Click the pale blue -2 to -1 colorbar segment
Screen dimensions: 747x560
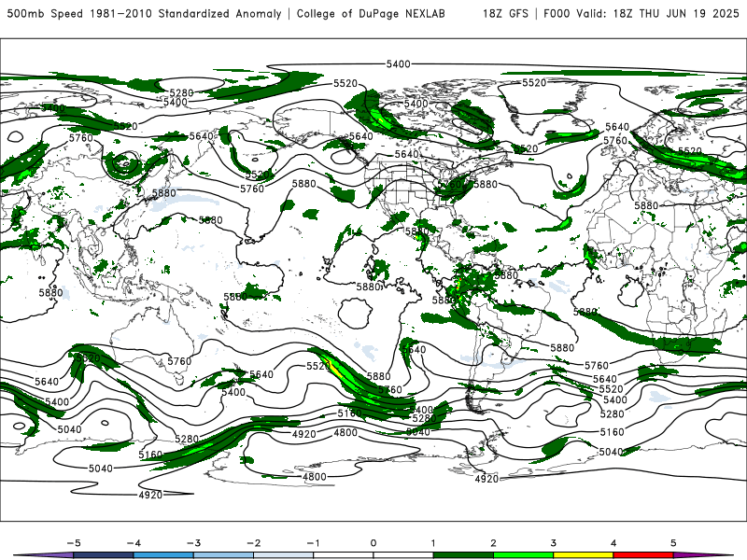[x=284, y=555]
